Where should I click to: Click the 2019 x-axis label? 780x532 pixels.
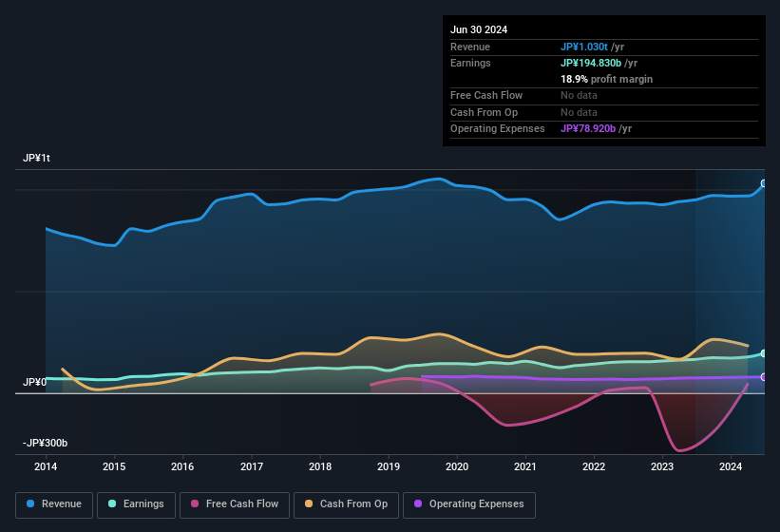pyautogui.click(x=389, y=466)
